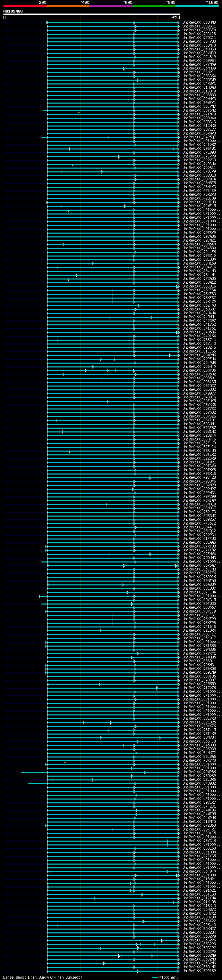Select label UniRef100_Q45NN1
Viewport: 222px width, 980px height.
pyautogui.click(x=199, y=317)
